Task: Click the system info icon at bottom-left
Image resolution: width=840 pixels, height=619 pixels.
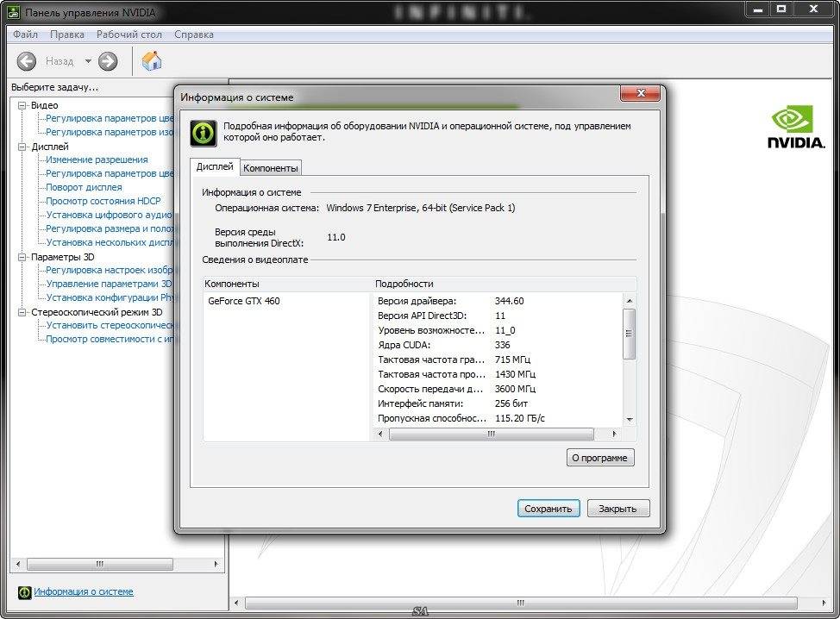Action: [25, 592]
